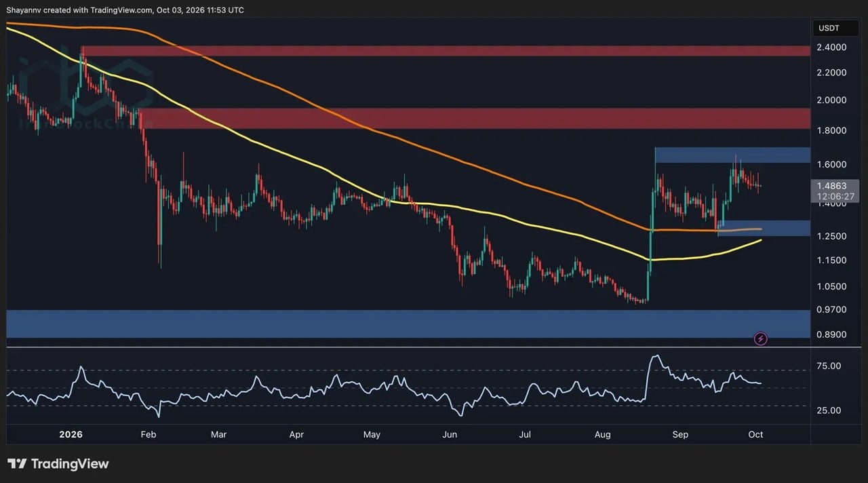Click the TradingView logo

pos(58,464)
